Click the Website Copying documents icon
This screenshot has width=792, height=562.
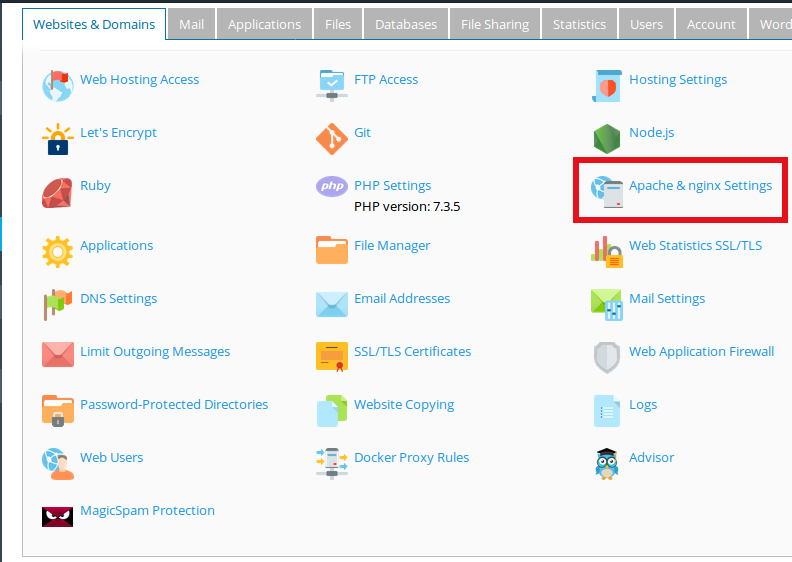pyautogui.click(x=332, y=411)
